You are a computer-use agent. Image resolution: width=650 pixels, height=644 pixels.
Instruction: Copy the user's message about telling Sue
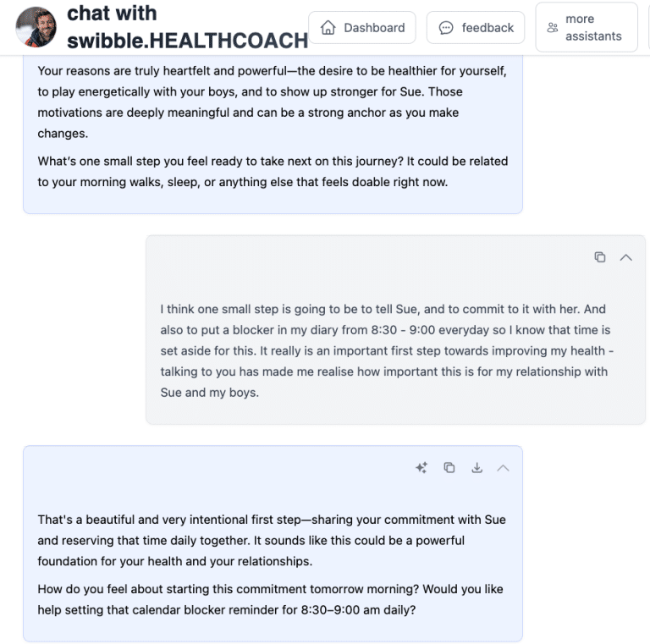click(x=600, y=257)
